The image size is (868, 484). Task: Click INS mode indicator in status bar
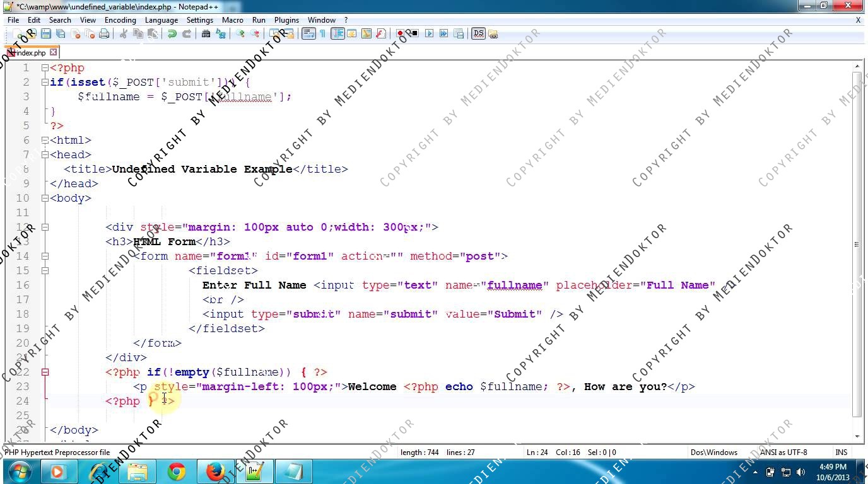[x=841, y=452]
